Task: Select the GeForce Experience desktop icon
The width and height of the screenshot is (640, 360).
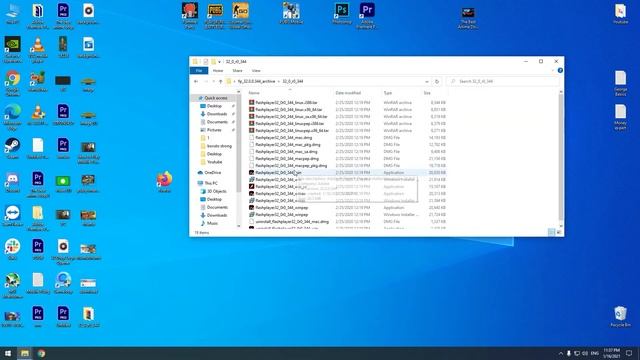Action: click(13, 49)
